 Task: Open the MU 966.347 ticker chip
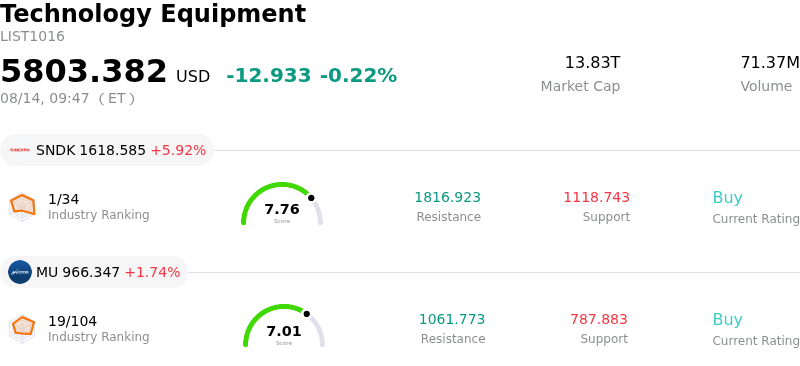coord(94,272)
